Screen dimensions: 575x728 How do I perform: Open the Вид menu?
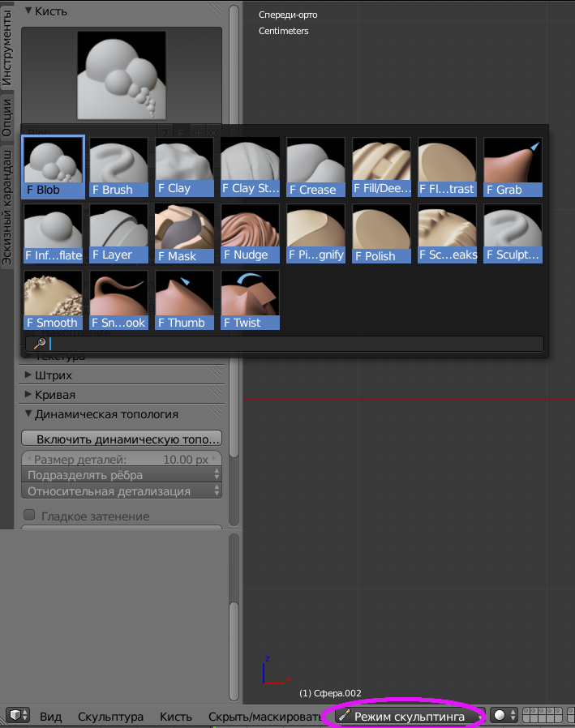[x=50, y=717]
